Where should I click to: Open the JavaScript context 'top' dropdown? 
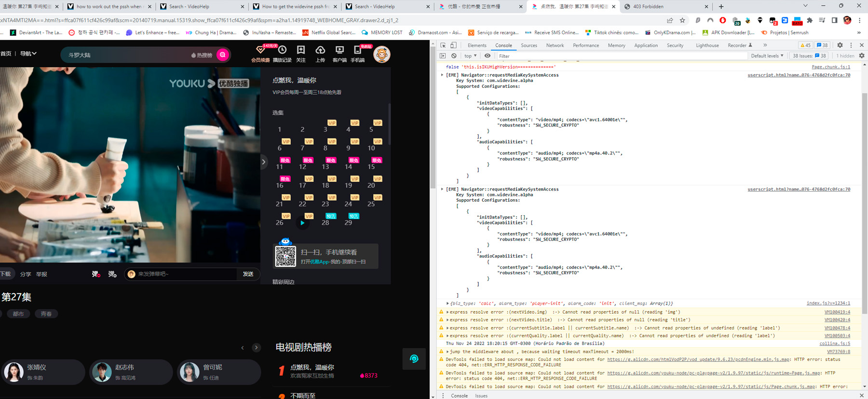click(470, 56)
